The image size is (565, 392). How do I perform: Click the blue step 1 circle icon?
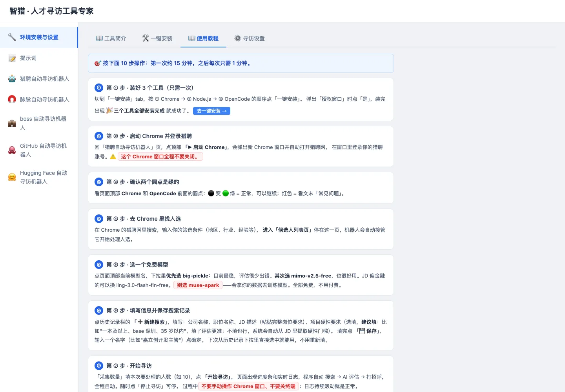click(99, 88)
